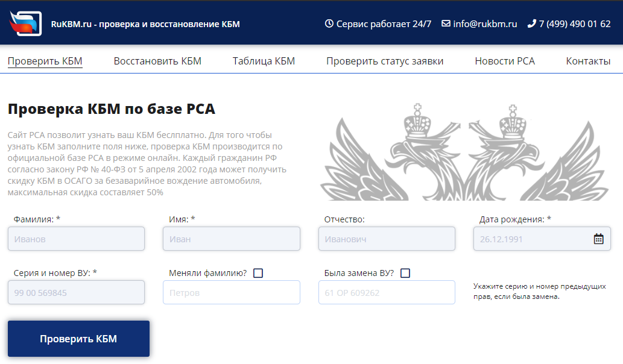
Task: Select "Проверить статус заявки" in navigation
Action: [x=385, y=61]
